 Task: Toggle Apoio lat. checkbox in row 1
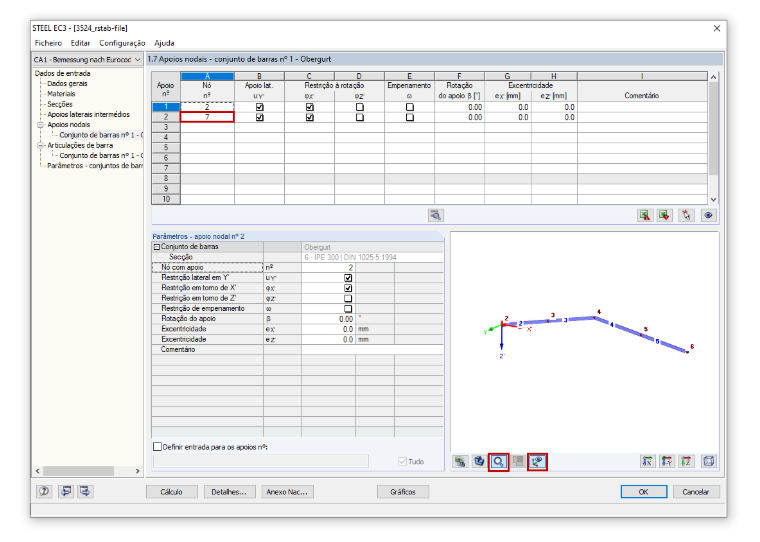click(260, 107)
